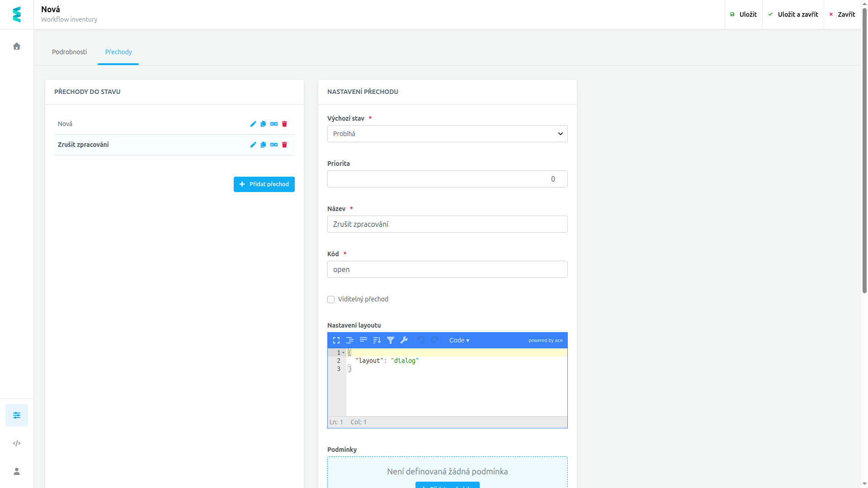The image size is (868, 488).
Task: Toggle fullscreen in the layout code editor
Action: click(x=336, y=340)
